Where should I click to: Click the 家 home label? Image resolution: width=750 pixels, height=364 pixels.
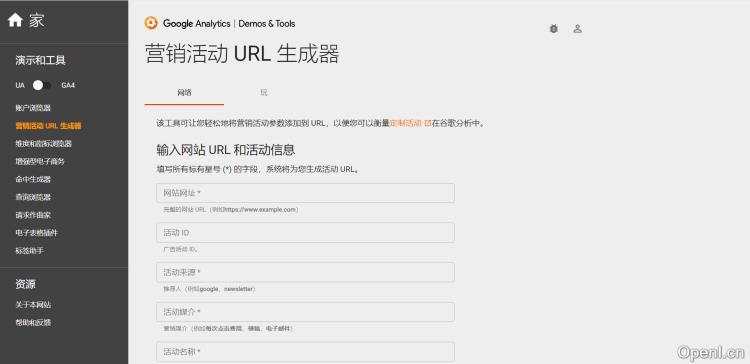click(36, 21)
